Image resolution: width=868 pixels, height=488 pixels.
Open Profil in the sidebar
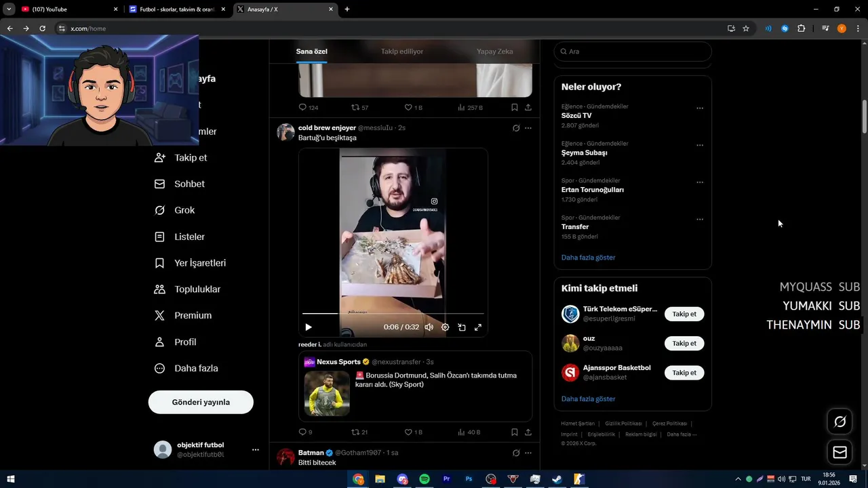point(176,342)
